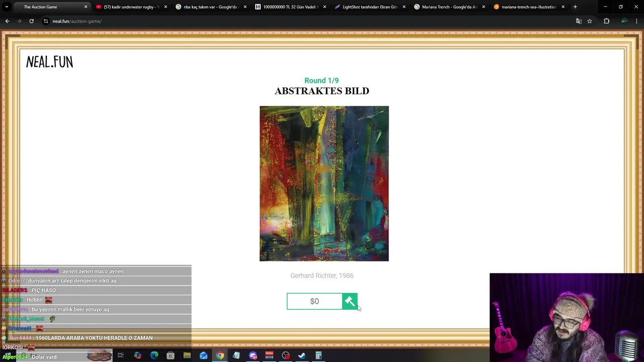Viewport: 644px width, 362px height.
Task: Open the tab search dropdown arrow
Action: click(7, 7)
